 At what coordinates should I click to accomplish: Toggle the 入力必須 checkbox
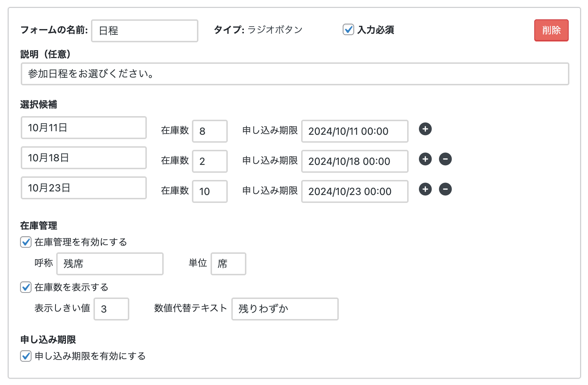coord(348,30)
